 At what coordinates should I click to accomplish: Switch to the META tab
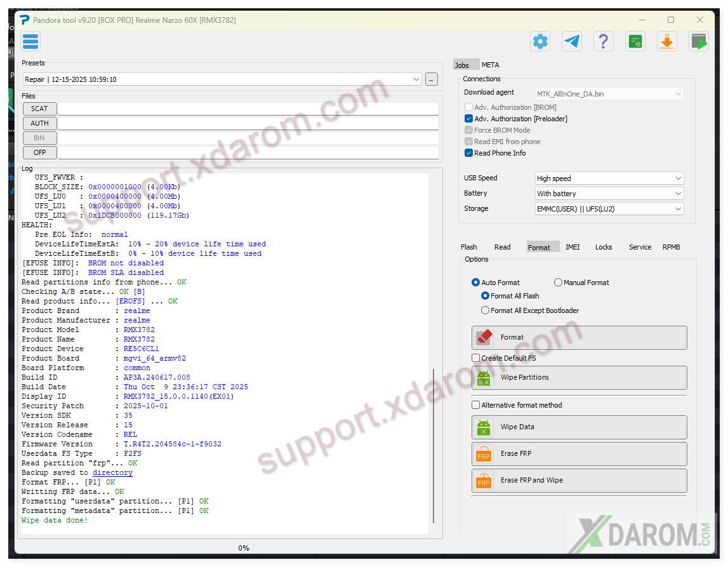490,65
